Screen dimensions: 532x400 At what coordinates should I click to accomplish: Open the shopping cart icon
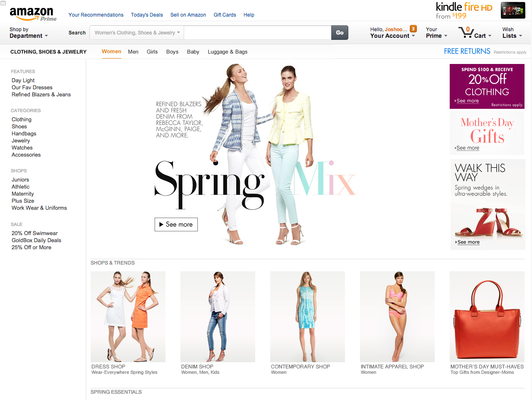point(465,32)
